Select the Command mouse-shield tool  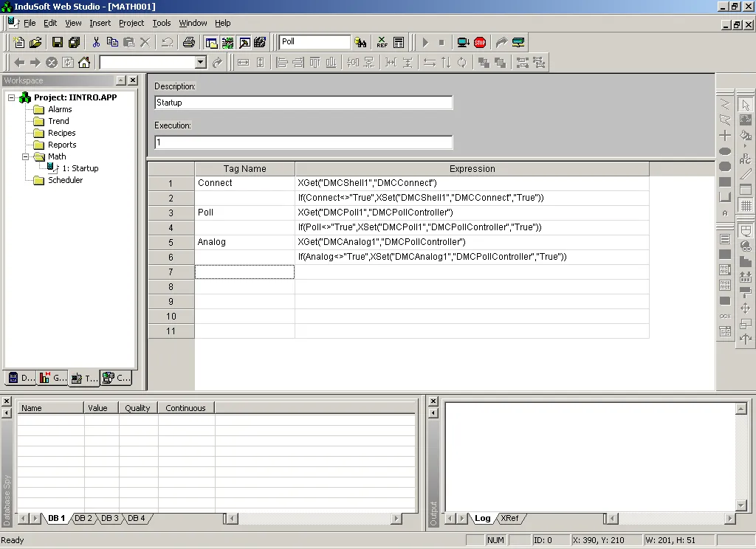tap(746, 232)
